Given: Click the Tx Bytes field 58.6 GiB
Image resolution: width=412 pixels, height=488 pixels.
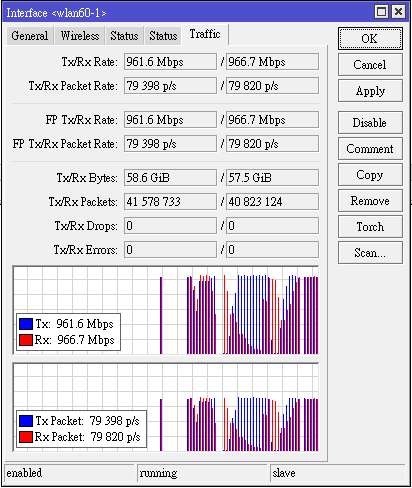Looking at the screenshot, I should pos(170,178).
